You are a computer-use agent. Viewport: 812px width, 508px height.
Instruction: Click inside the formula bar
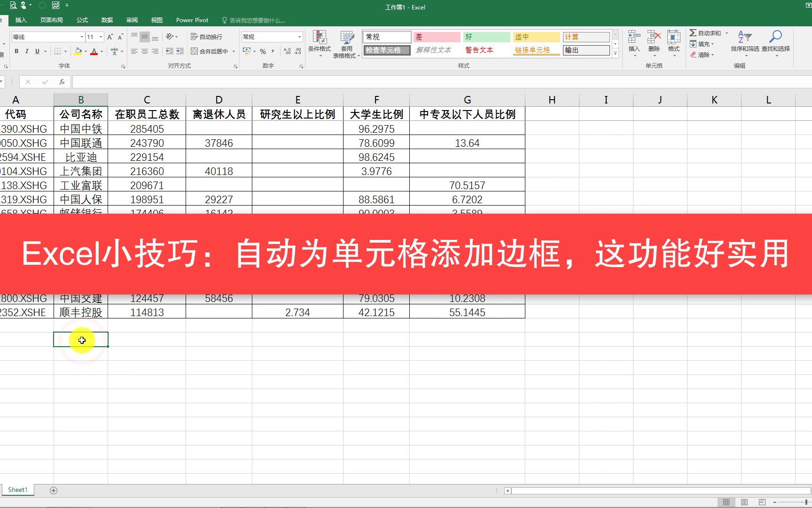point(442,82)
